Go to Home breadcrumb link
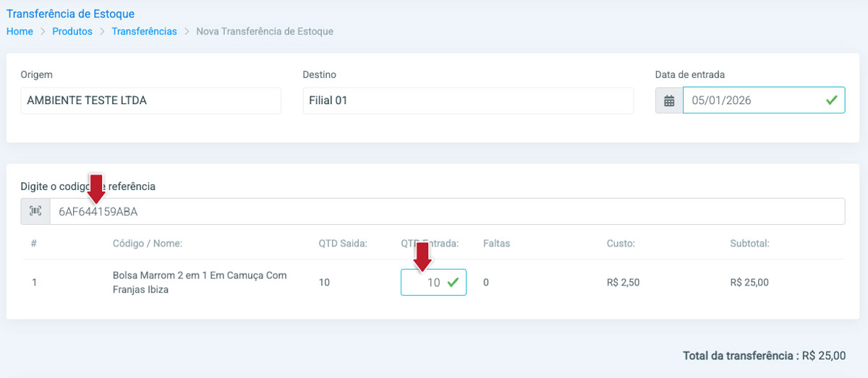 pyautogui.click(x=20, y=32)
